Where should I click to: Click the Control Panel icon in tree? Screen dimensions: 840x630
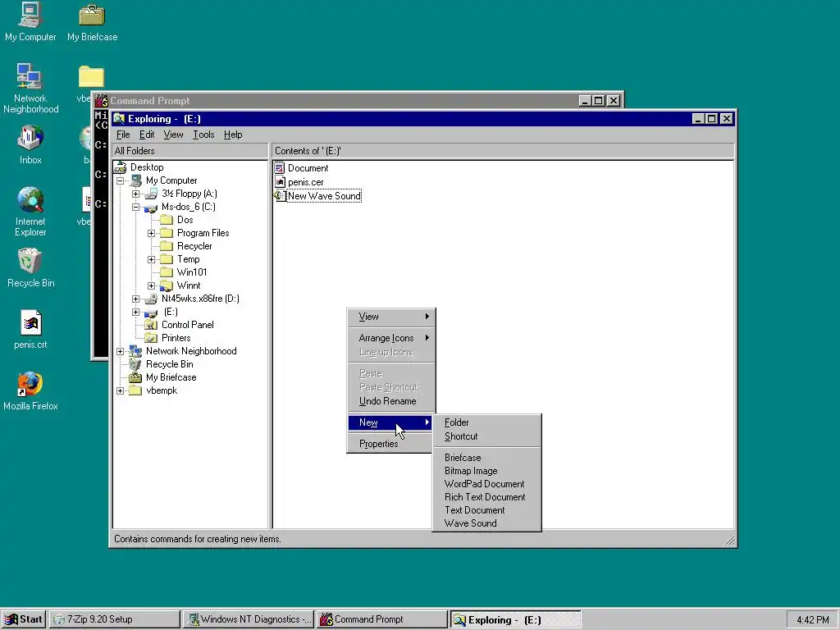pos(152,325)
